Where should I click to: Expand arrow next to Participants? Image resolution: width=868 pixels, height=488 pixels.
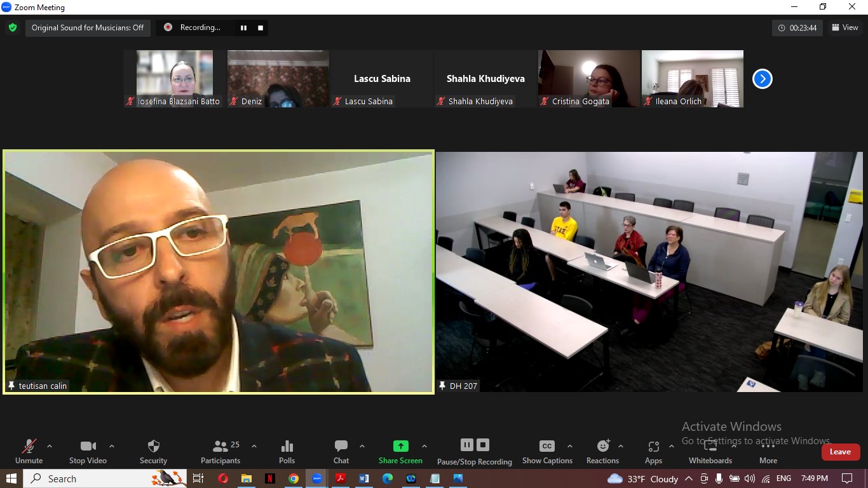[254, 446]
